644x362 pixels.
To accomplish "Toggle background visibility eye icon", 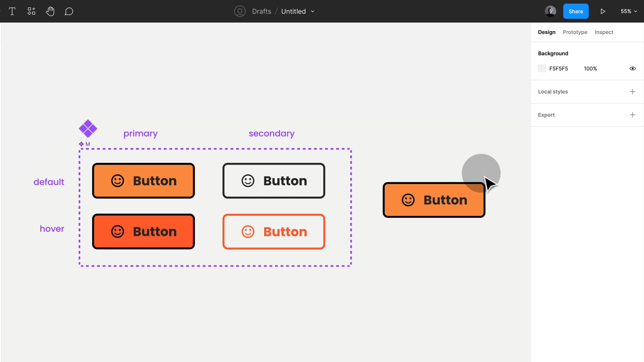I will coord(632,68).
